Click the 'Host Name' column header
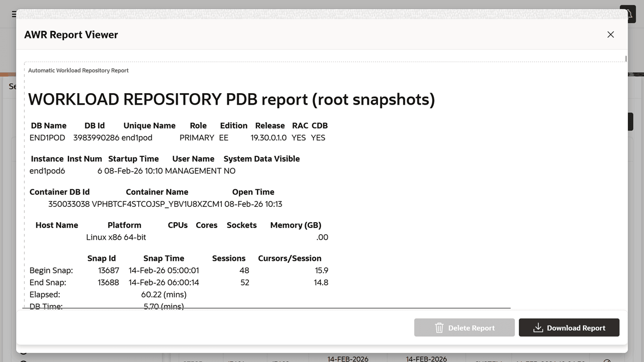The width and height of the screenshot is (644, 362). click(x=57, y=225)
